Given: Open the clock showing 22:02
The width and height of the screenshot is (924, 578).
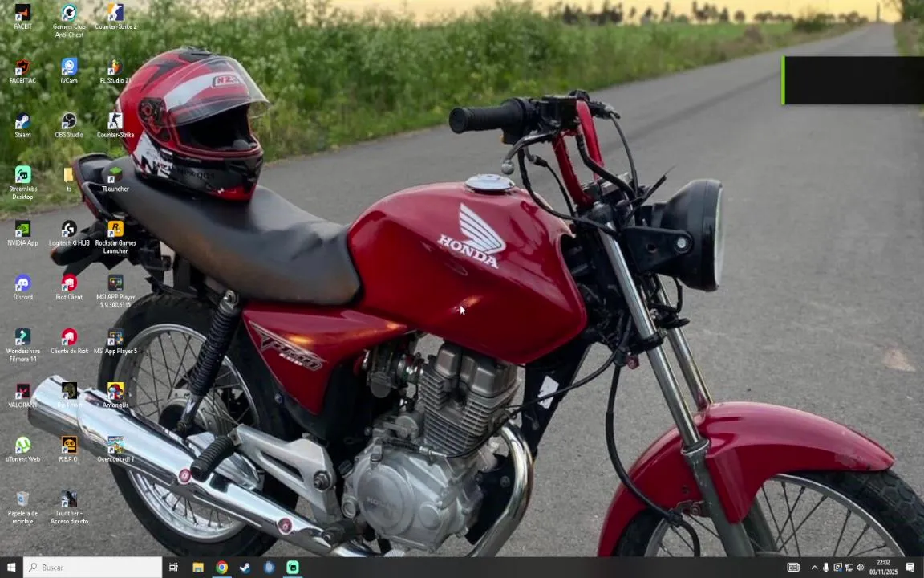Looking at the screenshot, I should (x=883, y=568).
